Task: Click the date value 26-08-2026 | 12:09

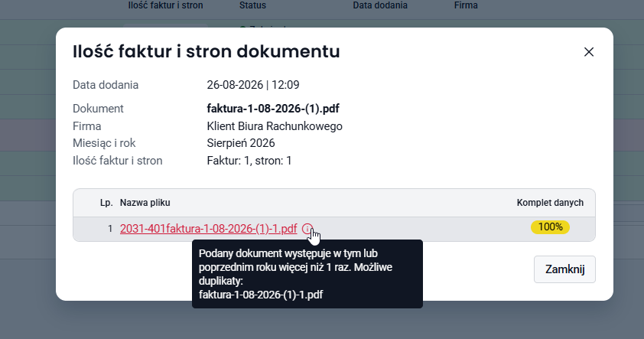Action: pos(253,85)
